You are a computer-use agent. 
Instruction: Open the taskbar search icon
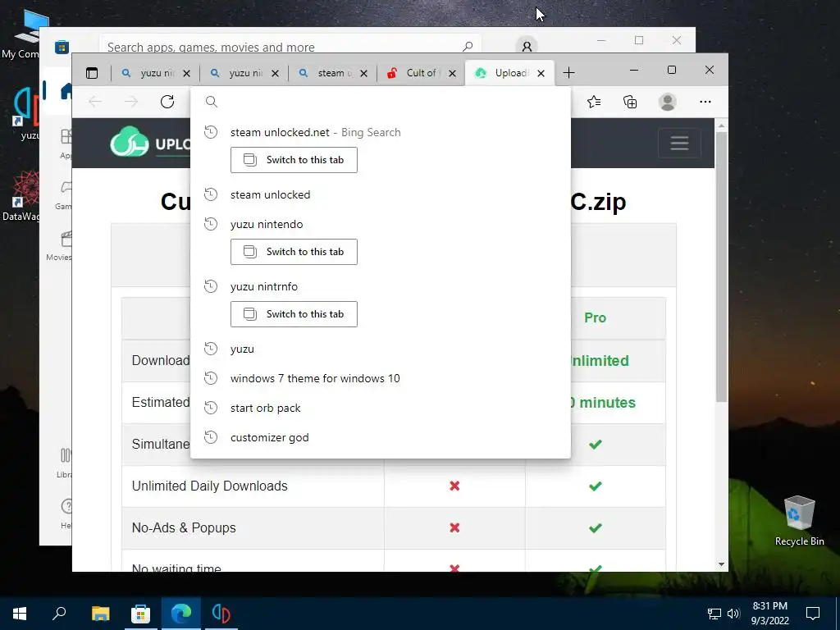(x=59, y=613)
